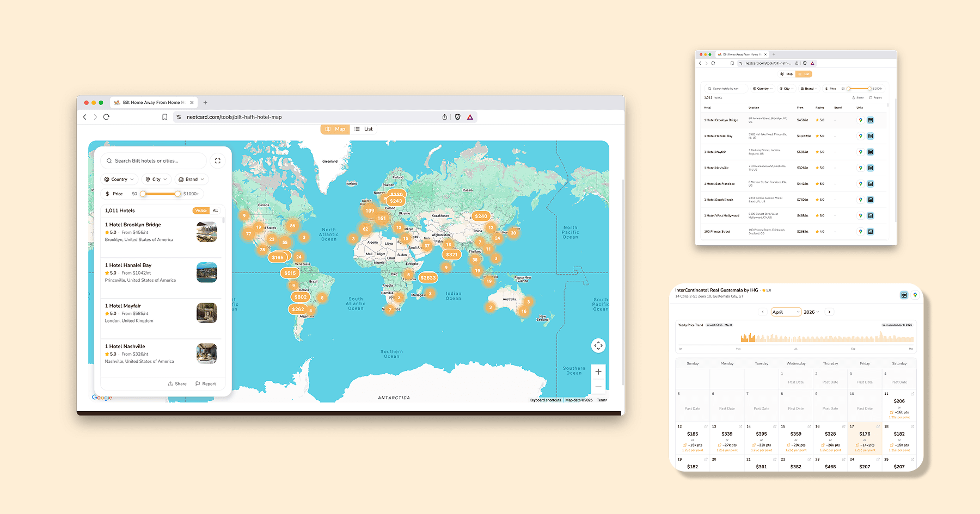Viewport: 980px width, 514px height.
Task: Open a new tab in the map browser window
Action: pyautogui.click(x=205, y=102)
